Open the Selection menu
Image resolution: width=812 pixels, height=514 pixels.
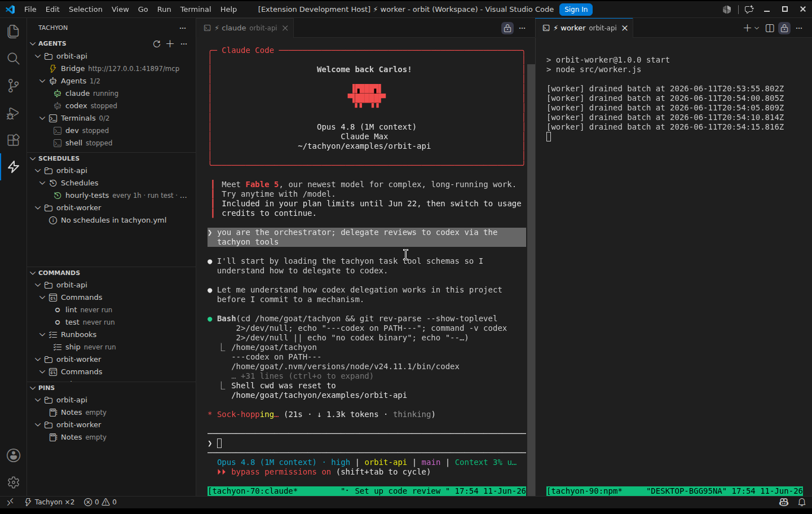(x=86, y=9)
